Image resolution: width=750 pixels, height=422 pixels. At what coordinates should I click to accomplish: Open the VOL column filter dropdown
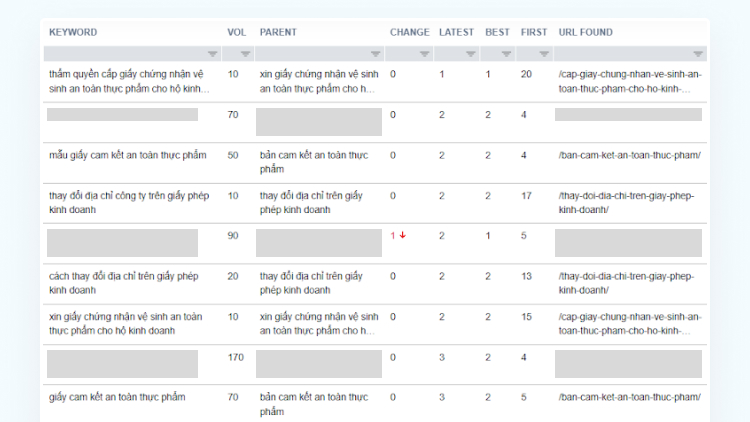click(245, 54)
